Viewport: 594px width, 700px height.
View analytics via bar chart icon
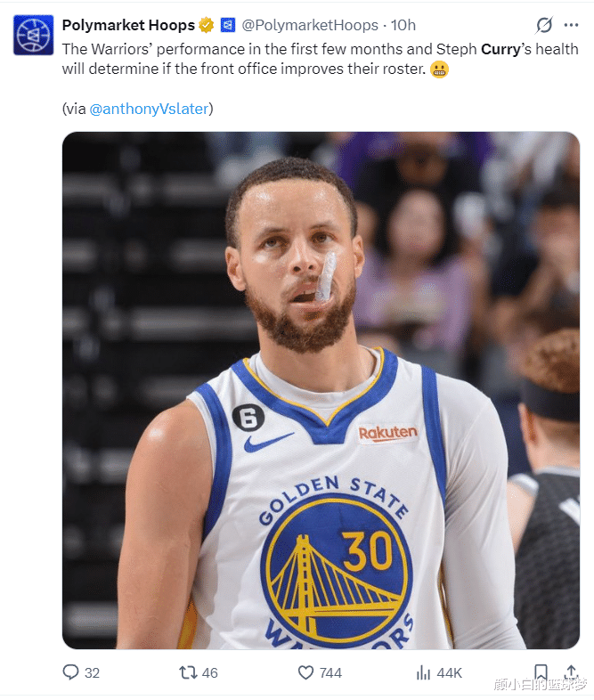click(x=423, y=672)
